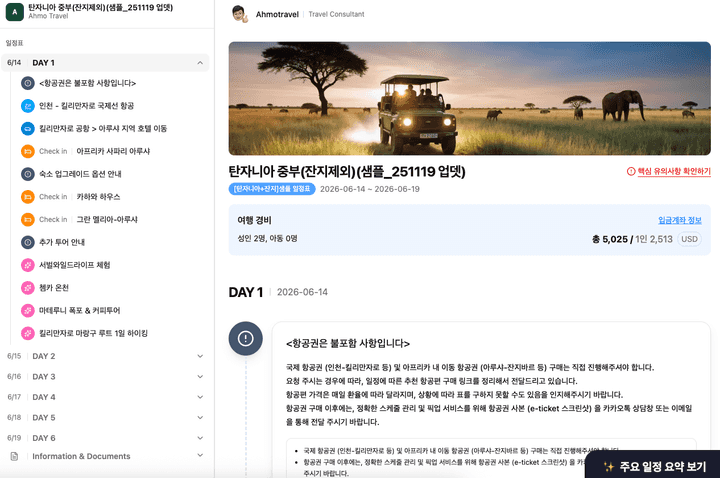The height and width of the screenshot is (478, 720).
Task: Click the date range 2026-06-14 ~ 2026-06-19
Action: point(370,189)
